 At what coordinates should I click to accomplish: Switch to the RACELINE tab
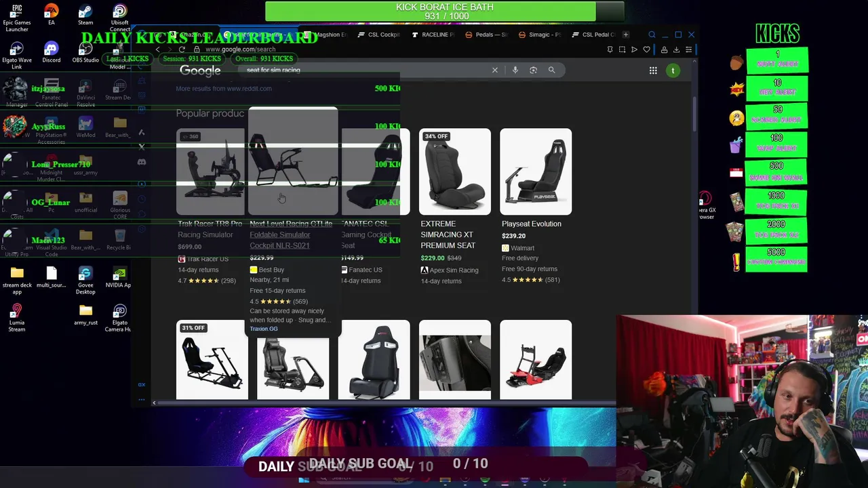[434, 35]
